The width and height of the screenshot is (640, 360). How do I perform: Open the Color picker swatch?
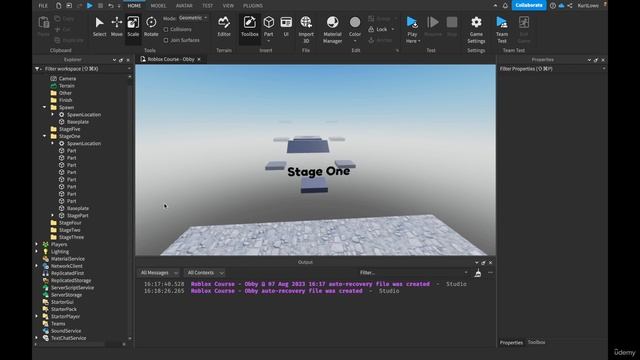355,22
